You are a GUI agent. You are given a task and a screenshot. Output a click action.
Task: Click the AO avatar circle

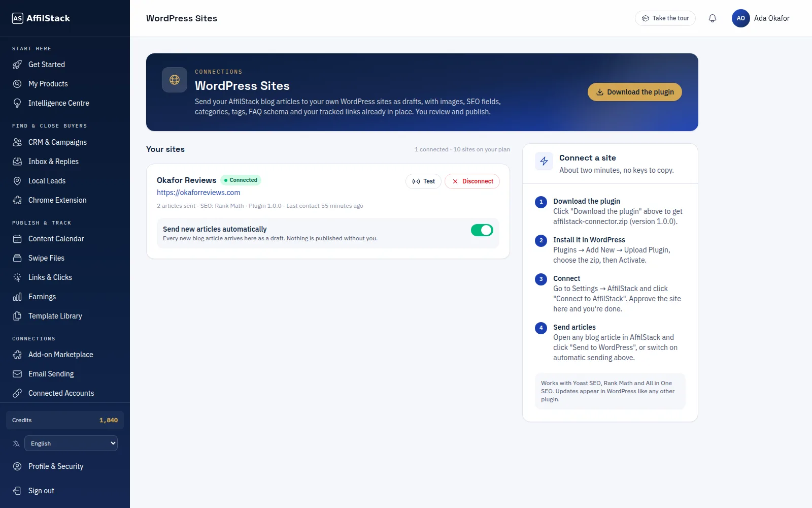point(741,18)
